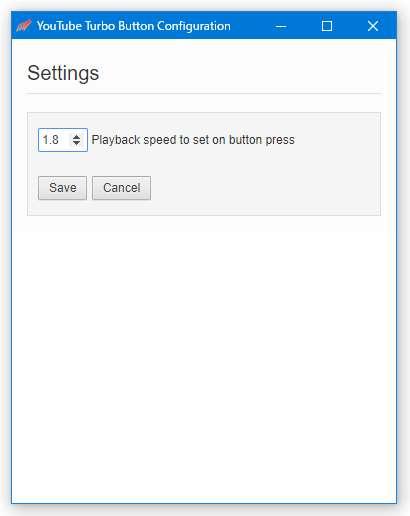Click the empty white area below the settings panel
Image resolution: width=410 pixels, height=516 pixels.
[x=204, y=367]
